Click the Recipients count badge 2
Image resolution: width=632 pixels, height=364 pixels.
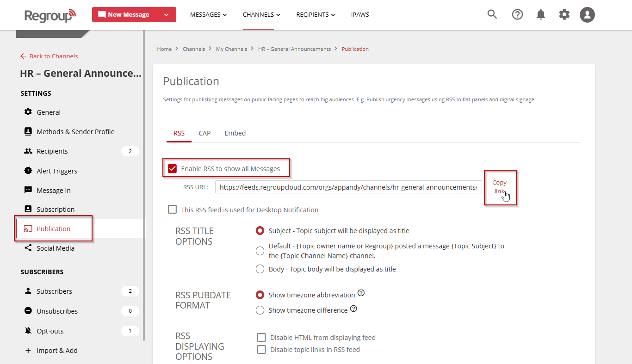pyautogui.click(x=130, y=151)
